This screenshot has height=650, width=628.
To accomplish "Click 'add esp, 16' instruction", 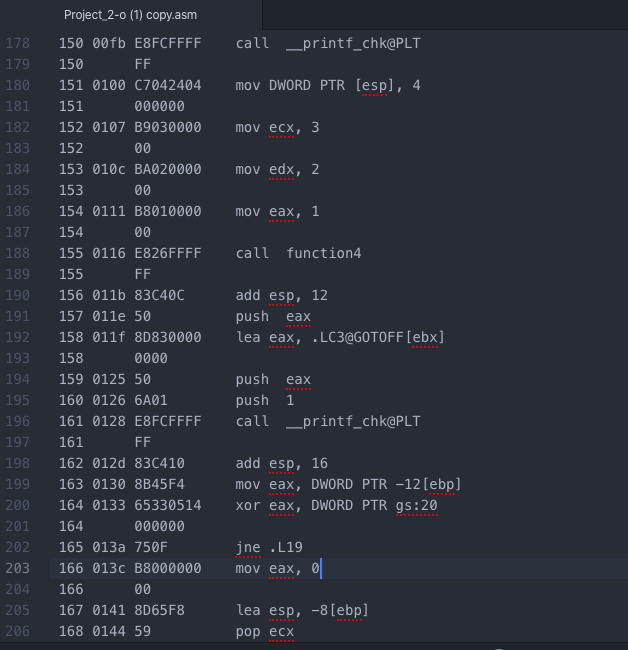I will (x=281, y=463).
